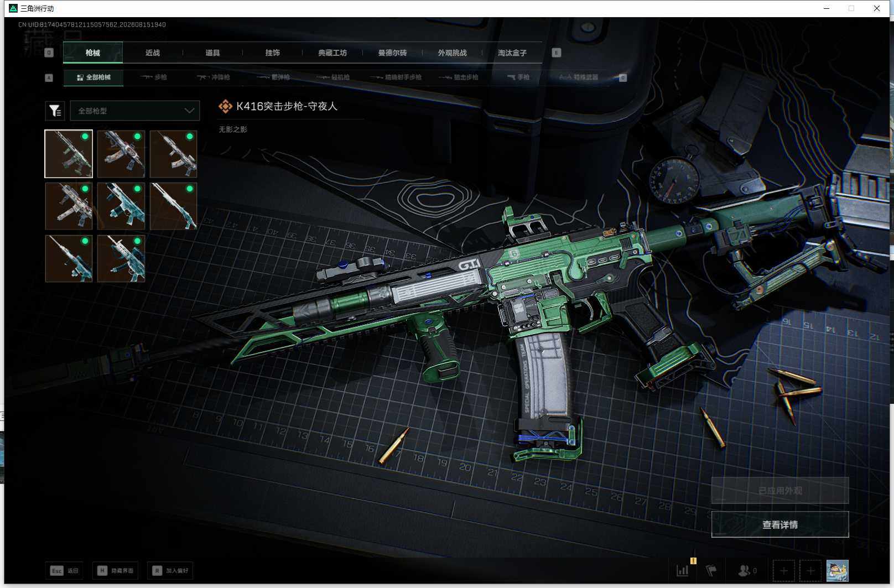The image size is (894, 588).
Task: Switch to the 近战 tab
Action: (x=153, y=53)
